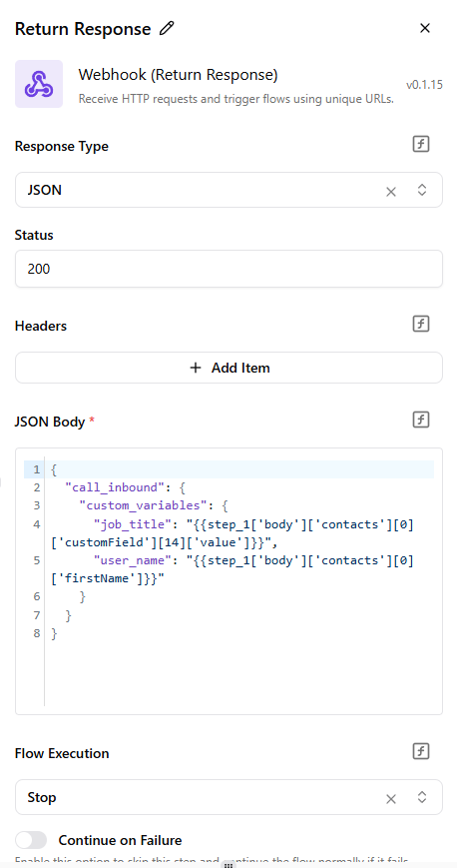This screenshot has height=868, width=457.
Task: Open the Flow Execution Stop dropdown
Action: click(x=228, y=797)
